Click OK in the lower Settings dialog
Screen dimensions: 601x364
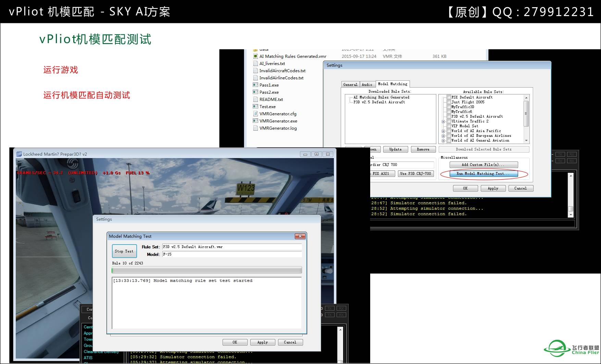click(x=235, y=342)
